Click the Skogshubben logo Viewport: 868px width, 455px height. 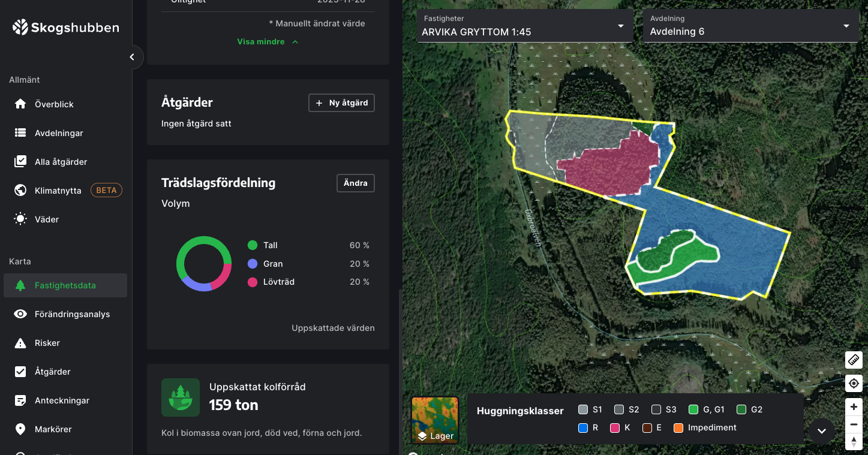66,28
